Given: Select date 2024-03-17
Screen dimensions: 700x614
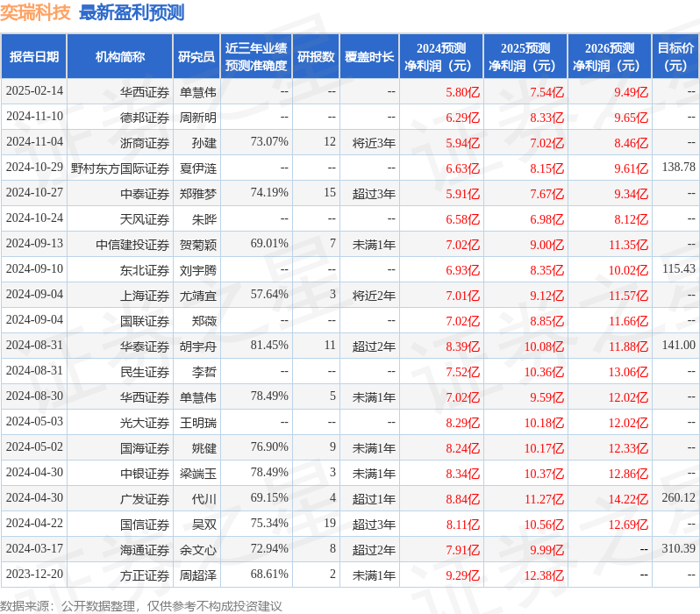Looking at the screenshot, I should tap(34, 549).
